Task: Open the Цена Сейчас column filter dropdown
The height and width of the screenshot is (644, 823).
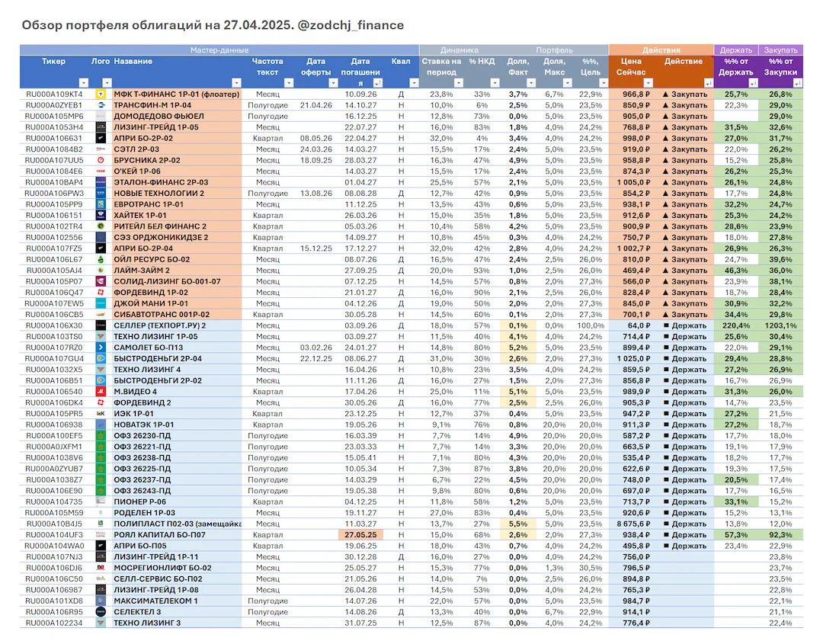Action: click(x=648, y=83)
